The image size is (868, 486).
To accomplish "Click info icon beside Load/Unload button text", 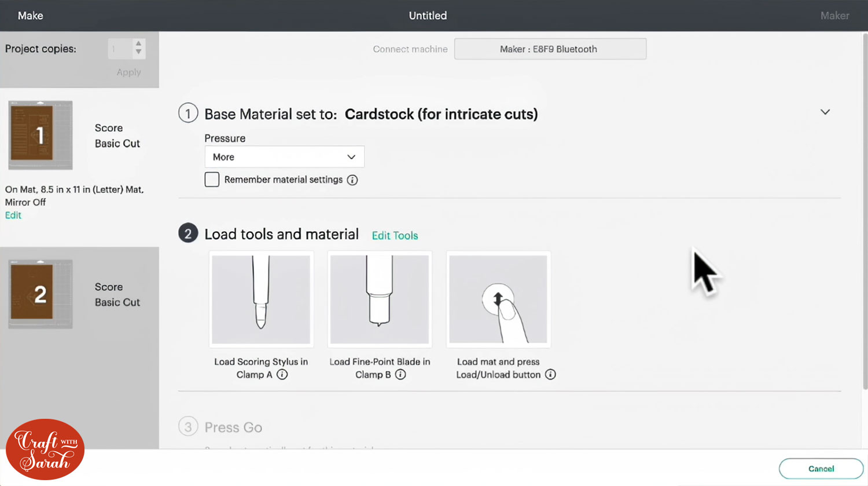I will (550, 375).
